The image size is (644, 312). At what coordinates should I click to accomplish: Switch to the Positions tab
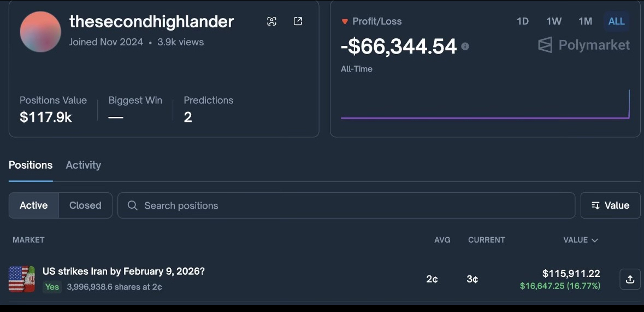pos(31,165)
